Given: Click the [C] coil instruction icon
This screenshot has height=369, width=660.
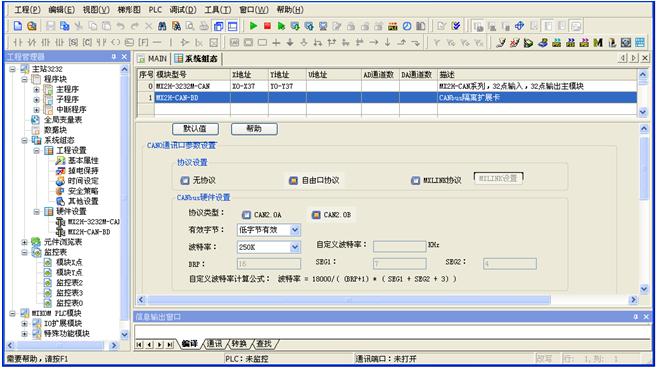Looking at the screenshot, I should (87, 42).
